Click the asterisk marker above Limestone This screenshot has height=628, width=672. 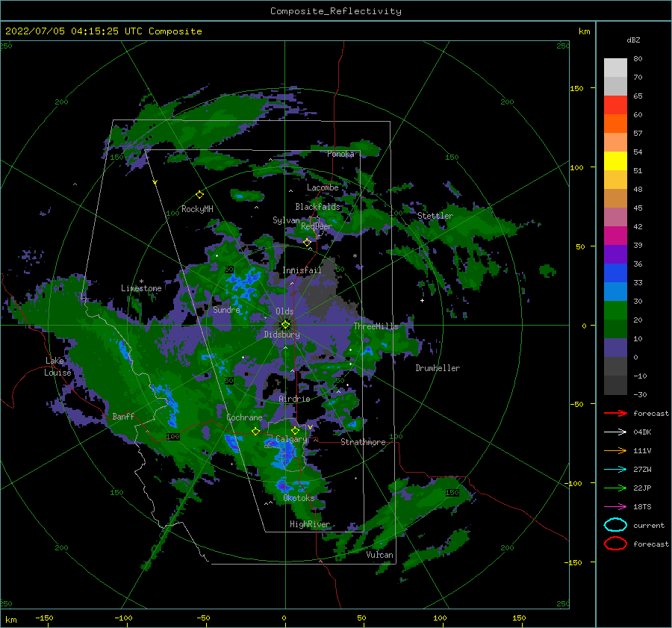(141, 282)
